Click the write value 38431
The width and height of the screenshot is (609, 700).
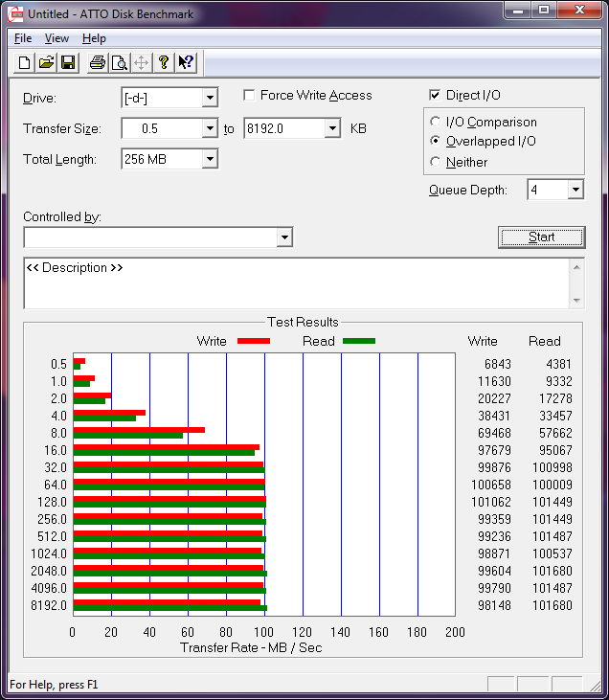[x=494, y=416]
